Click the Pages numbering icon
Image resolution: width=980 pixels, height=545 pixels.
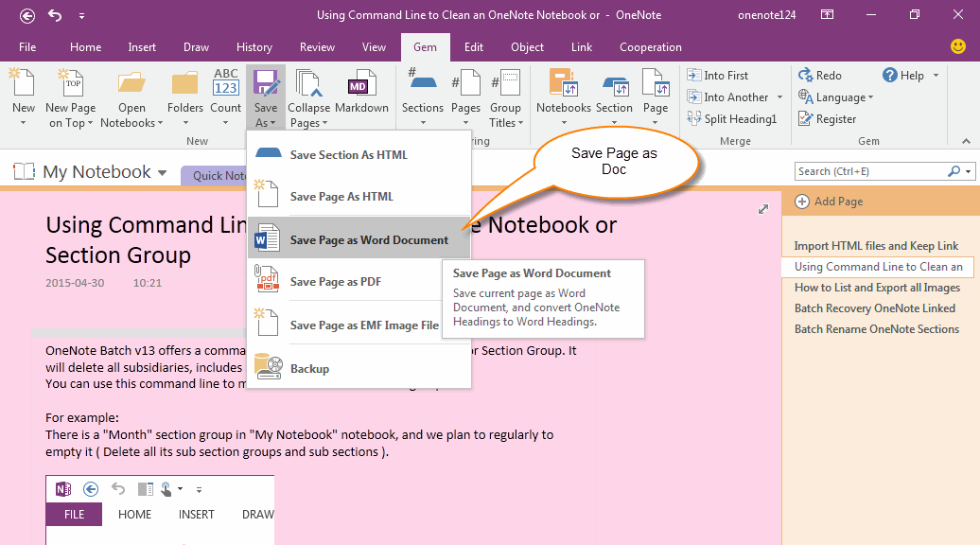point(465,82)
